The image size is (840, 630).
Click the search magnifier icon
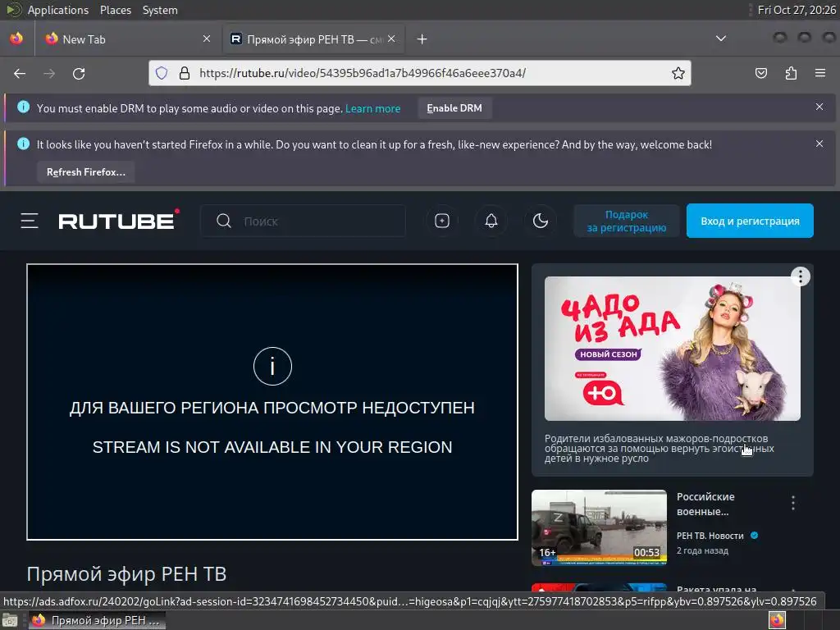pyautogui.click(x=224, y=221)
